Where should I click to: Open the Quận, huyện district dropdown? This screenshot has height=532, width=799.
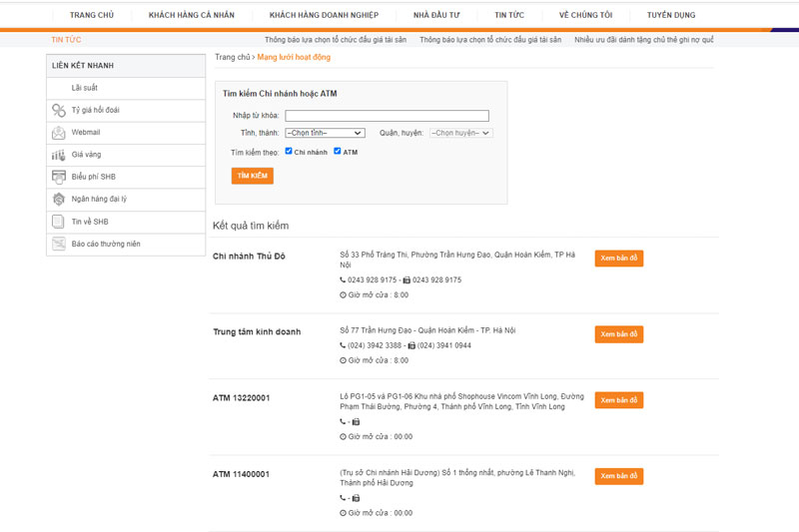[x=460, y=132]
